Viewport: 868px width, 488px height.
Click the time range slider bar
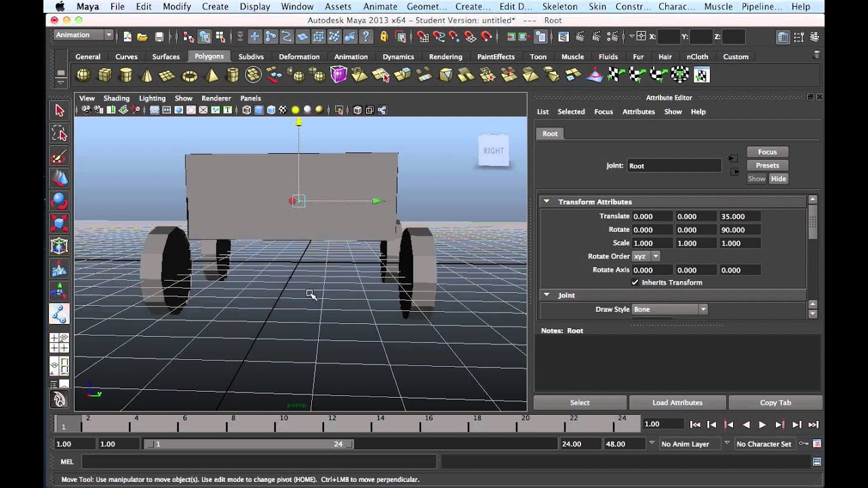(248, 444)
